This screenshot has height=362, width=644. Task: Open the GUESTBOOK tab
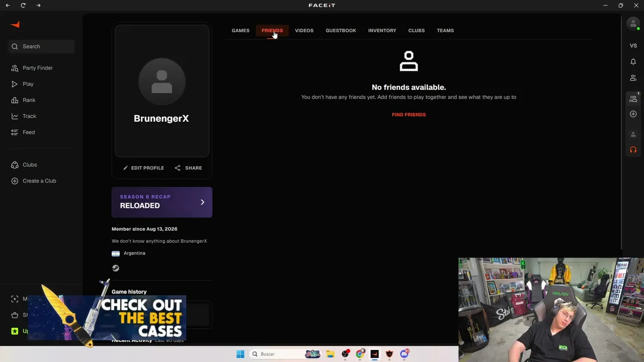tap(341, 31)
